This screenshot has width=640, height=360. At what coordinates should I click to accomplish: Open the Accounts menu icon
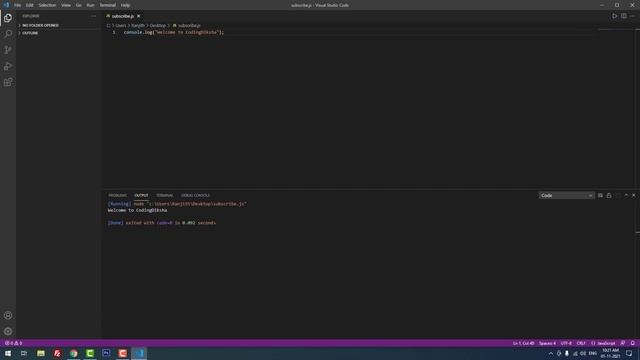[x=8, y=315]
